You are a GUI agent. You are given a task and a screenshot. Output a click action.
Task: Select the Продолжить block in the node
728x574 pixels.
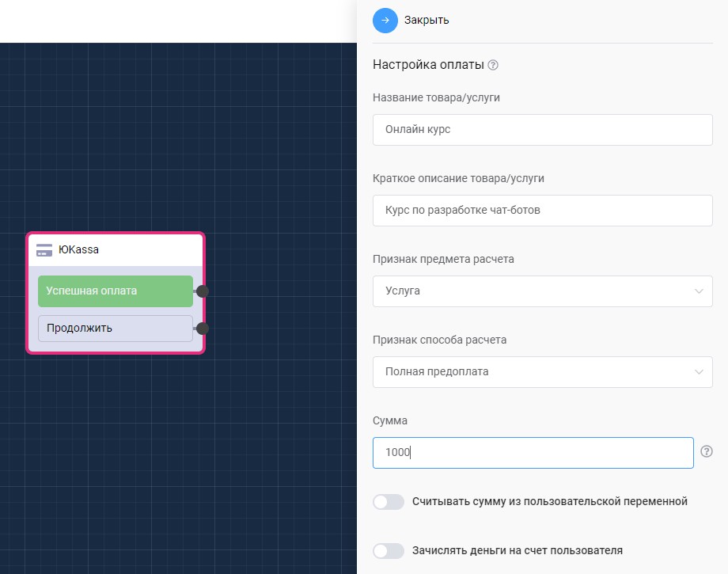point(116,329)
